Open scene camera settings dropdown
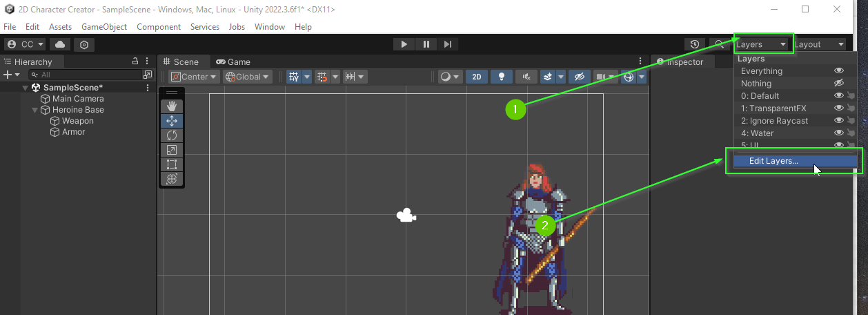 pyautogui.click(x=605, y=77)
